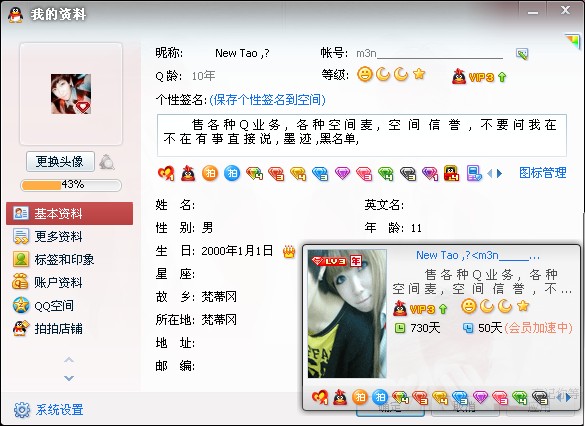
Task: Open 图标管理 icon management link
Action: [543, 173]
